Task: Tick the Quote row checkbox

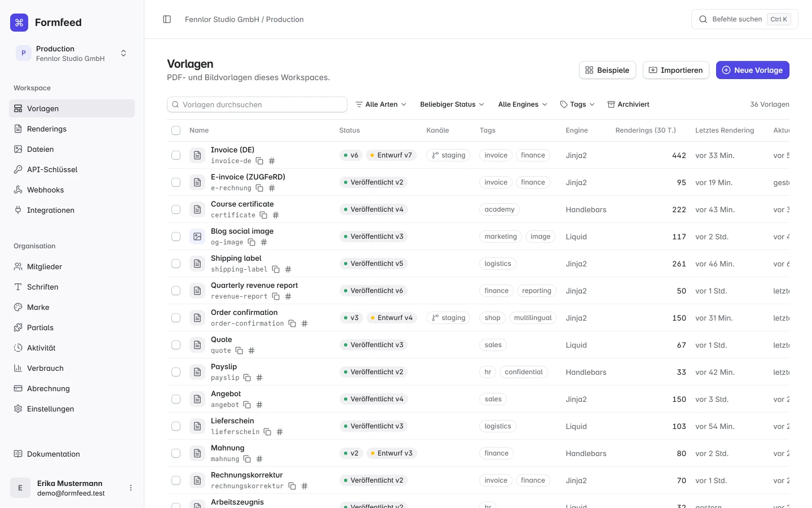Action: (176, 345)
